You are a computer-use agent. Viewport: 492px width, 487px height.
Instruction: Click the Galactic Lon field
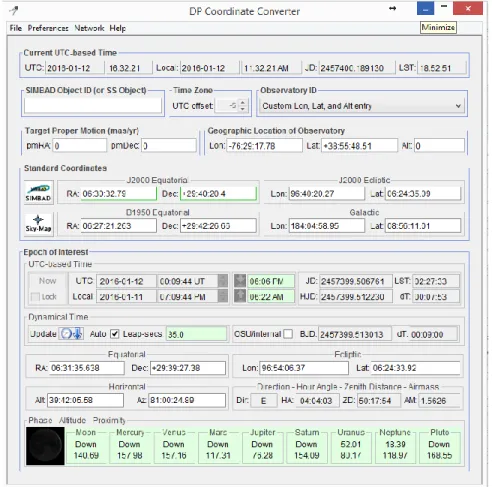click(x=327, y=226)
